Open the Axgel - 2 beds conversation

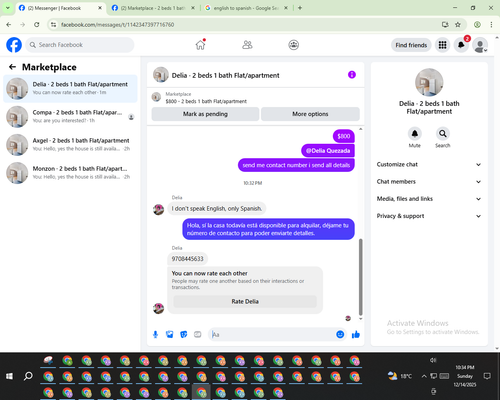click(x=70, y=145)
